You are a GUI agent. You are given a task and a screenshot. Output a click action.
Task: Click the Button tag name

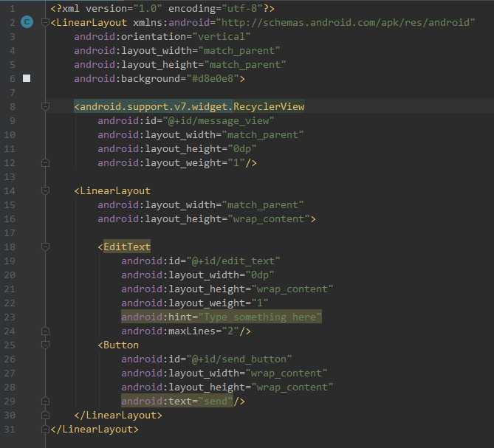coord(121,345)
